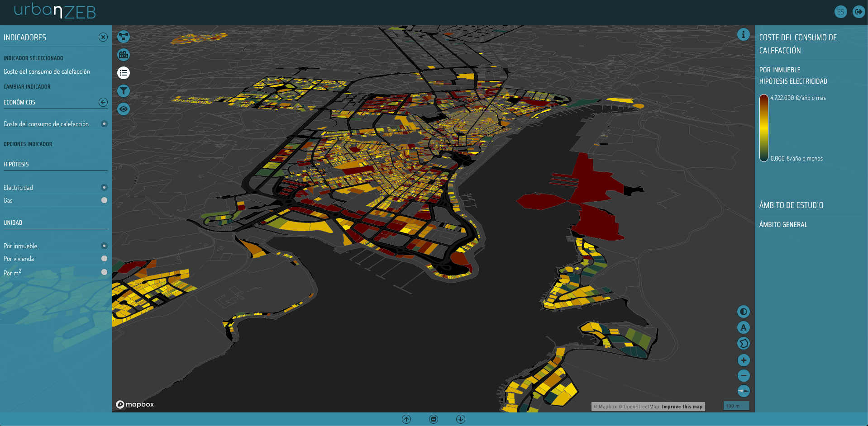This screenshot has width=868, height=426.
Task: Switch map contrast with half-circle icon
Action: coord(744,312)
